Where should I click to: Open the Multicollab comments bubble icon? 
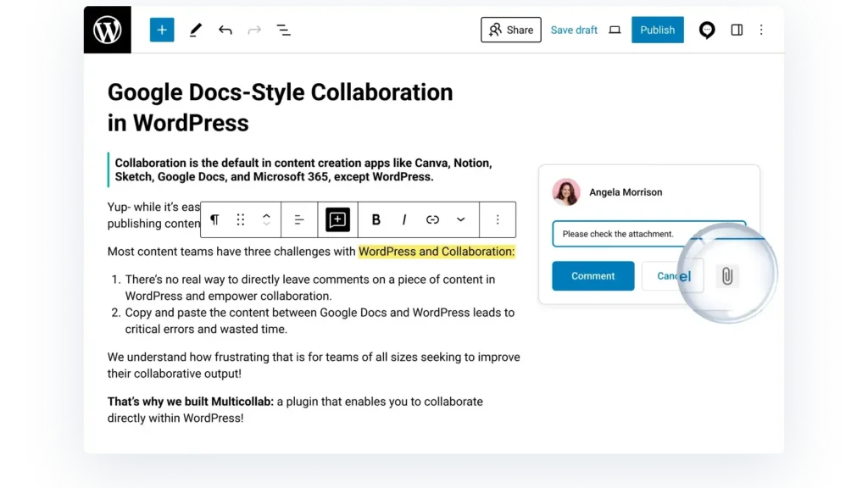coord(706,30)
